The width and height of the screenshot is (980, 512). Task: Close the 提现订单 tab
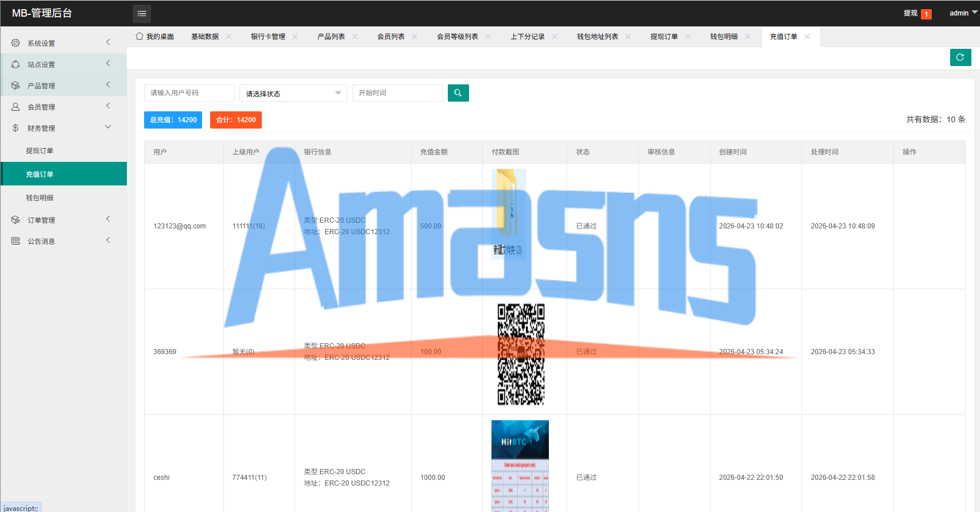[688, 37]
